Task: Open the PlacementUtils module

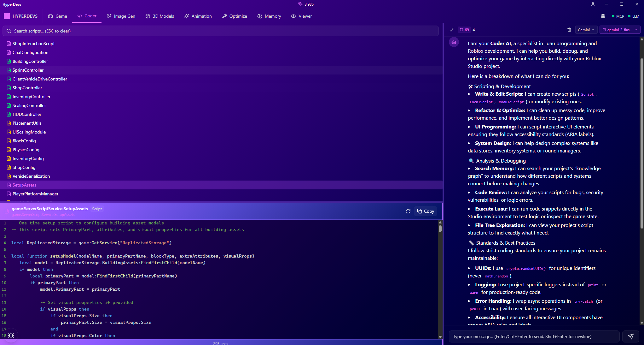Action: click(x=221, y=123)
